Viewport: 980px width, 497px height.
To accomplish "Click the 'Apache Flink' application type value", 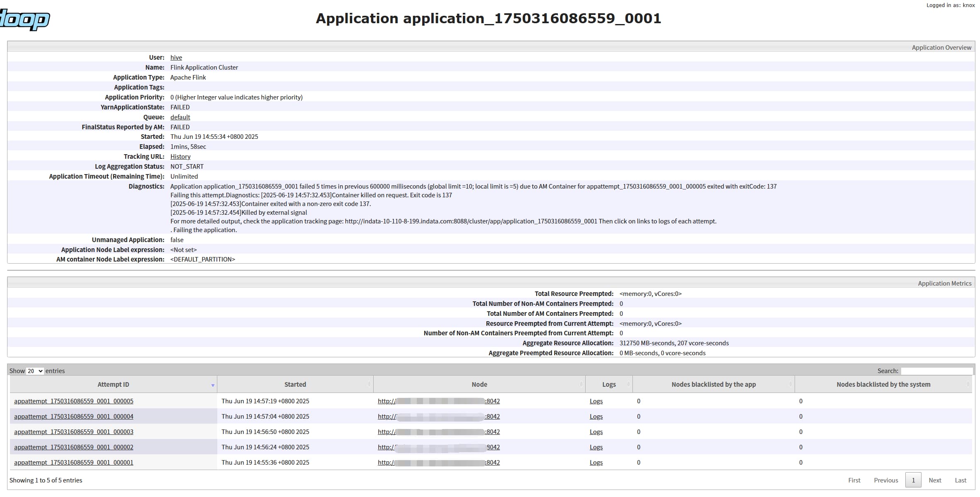I will (188, 77).
